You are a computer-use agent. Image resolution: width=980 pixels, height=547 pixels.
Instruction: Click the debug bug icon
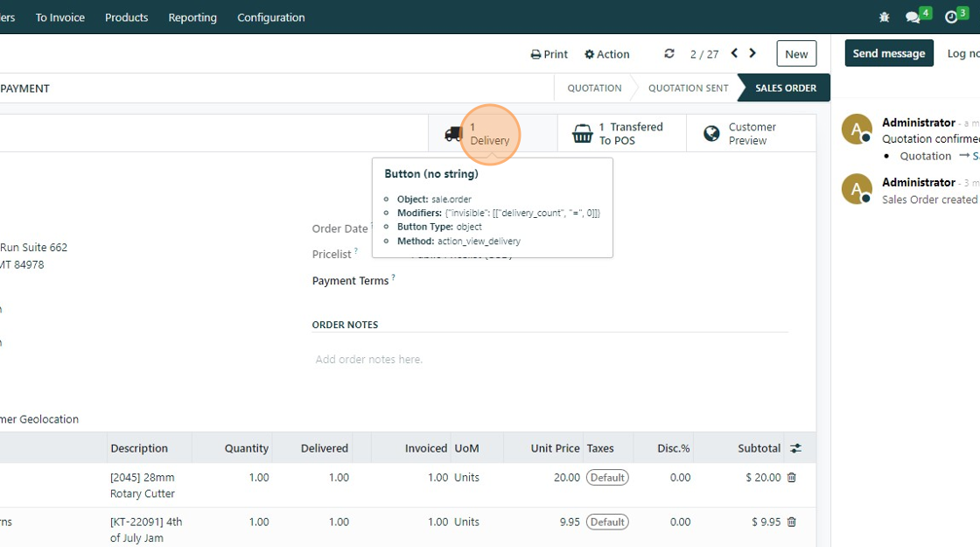pos(885,18)
